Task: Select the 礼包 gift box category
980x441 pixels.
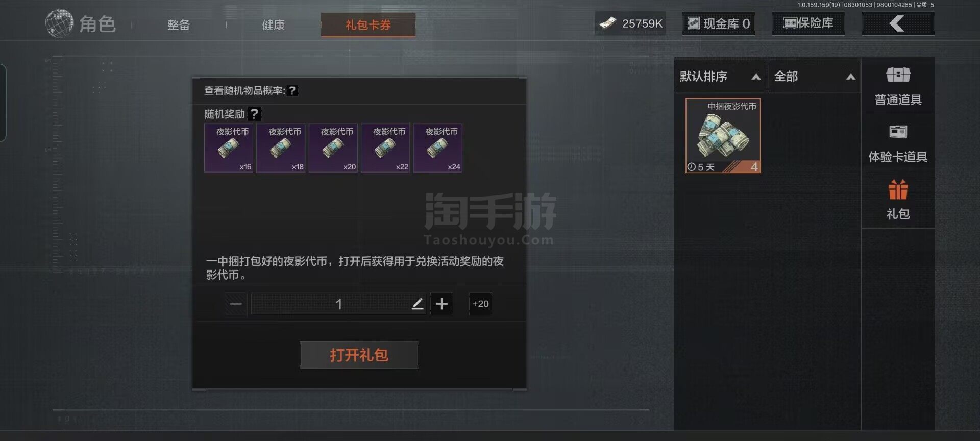Action: click(x=898, y=200)
